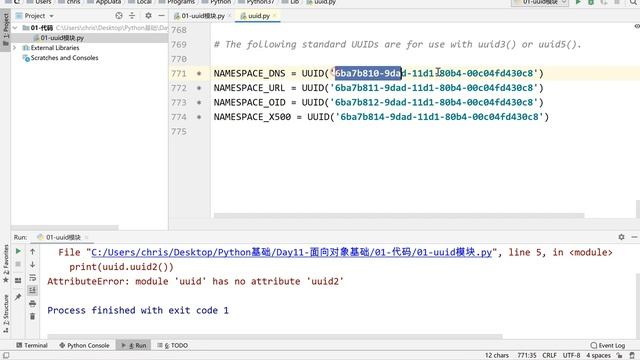The image size is (640, 360).
Task: Open 2: Favorites side tool window
Action: point(6,263)
